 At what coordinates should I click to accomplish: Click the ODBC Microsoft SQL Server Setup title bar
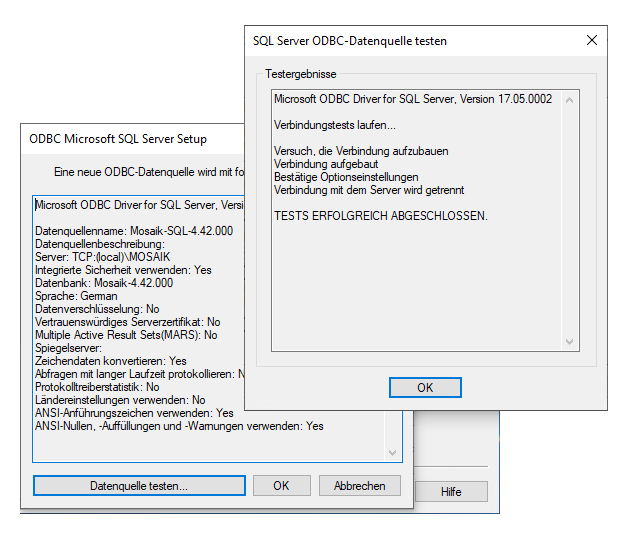pos(118,139)
